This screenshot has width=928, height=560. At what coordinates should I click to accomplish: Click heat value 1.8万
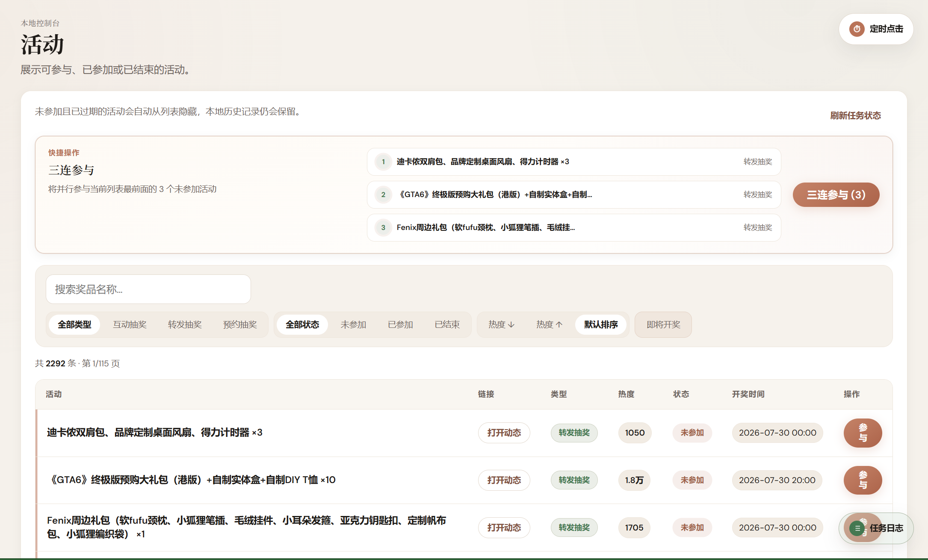(634, 480)
